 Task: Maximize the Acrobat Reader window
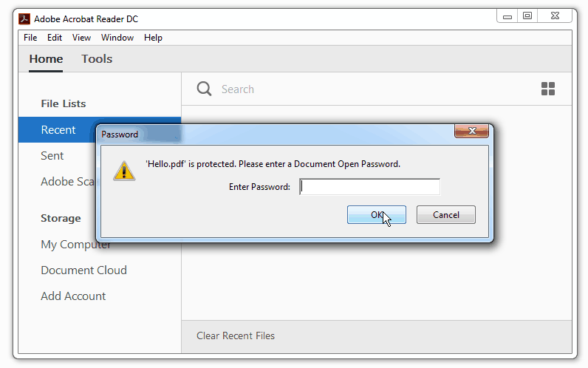click(527, 16)
